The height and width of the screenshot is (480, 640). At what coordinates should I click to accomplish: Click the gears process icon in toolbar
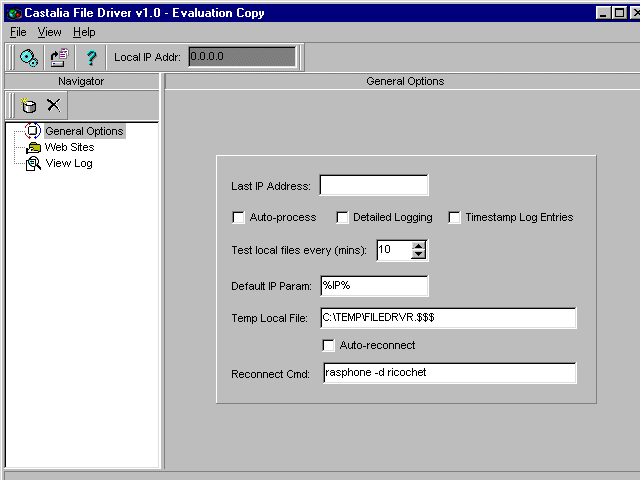coord(29,57)
